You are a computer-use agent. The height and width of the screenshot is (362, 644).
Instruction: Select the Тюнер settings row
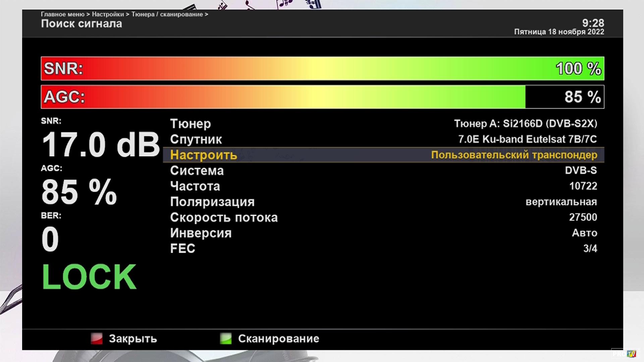191,124
